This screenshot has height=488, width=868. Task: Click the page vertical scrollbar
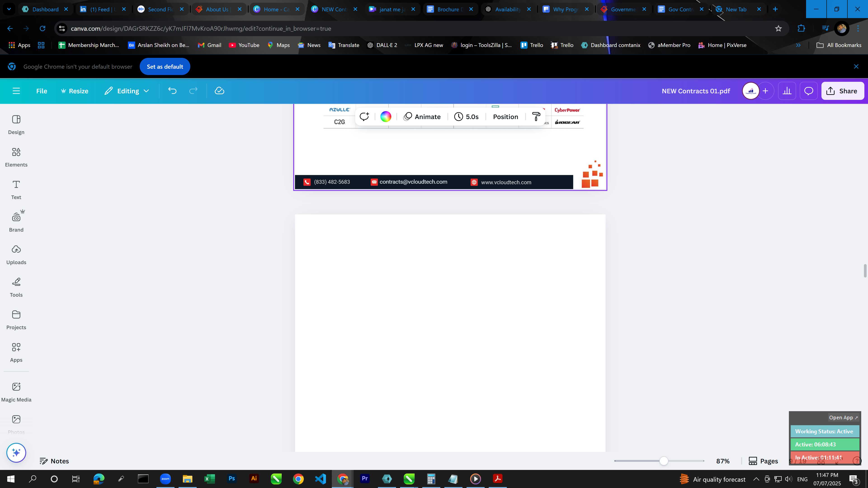(865, 271)
